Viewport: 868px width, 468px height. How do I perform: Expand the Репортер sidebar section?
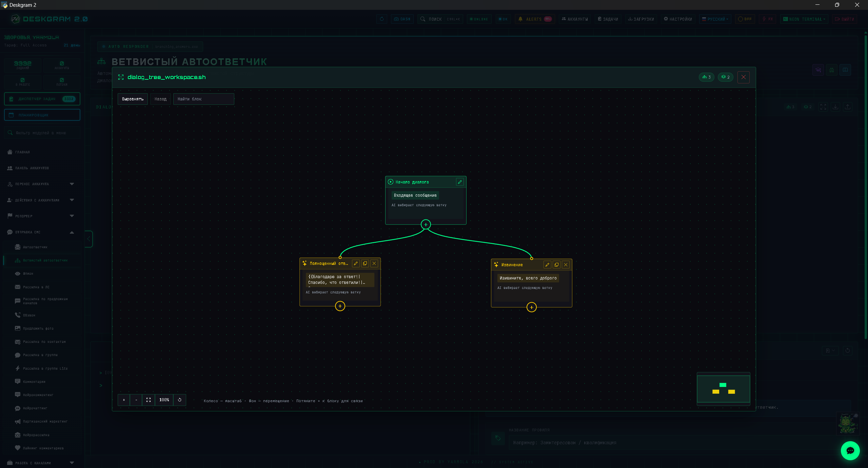(41, 216)
